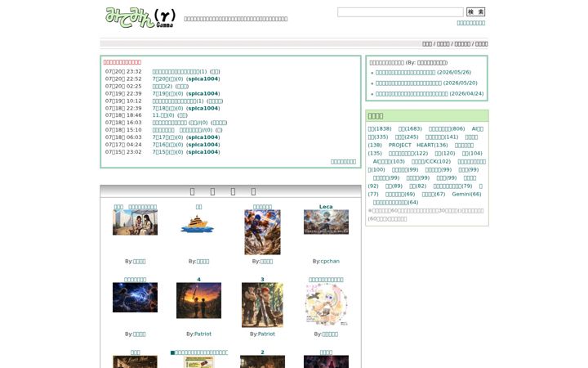Open the "11." entry posted 07/18 18:46
The image size is (588, 368).
click(x=163, y=115)
